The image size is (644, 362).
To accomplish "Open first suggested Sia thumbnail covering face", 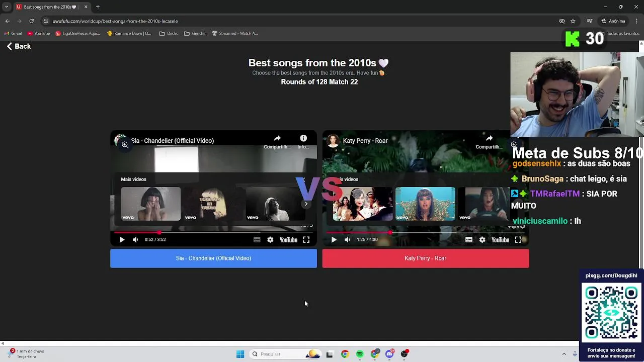I will (x=150, y=204).
